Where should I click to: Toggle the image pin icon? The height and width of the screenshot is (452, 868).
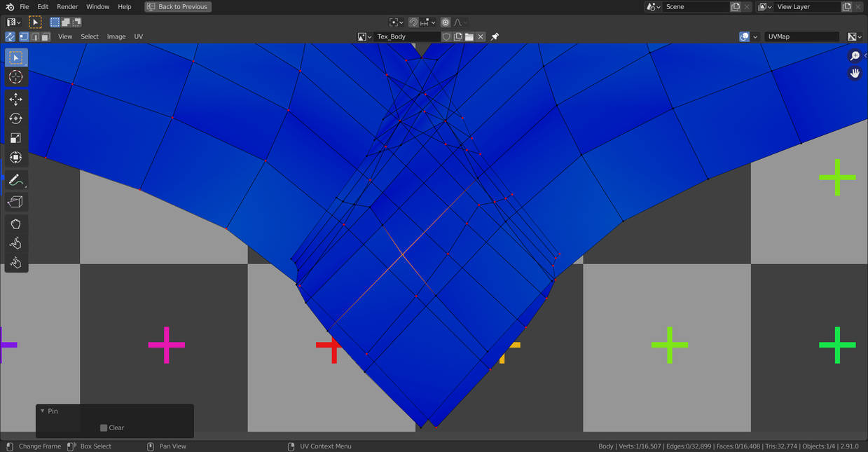coord(495,36)
